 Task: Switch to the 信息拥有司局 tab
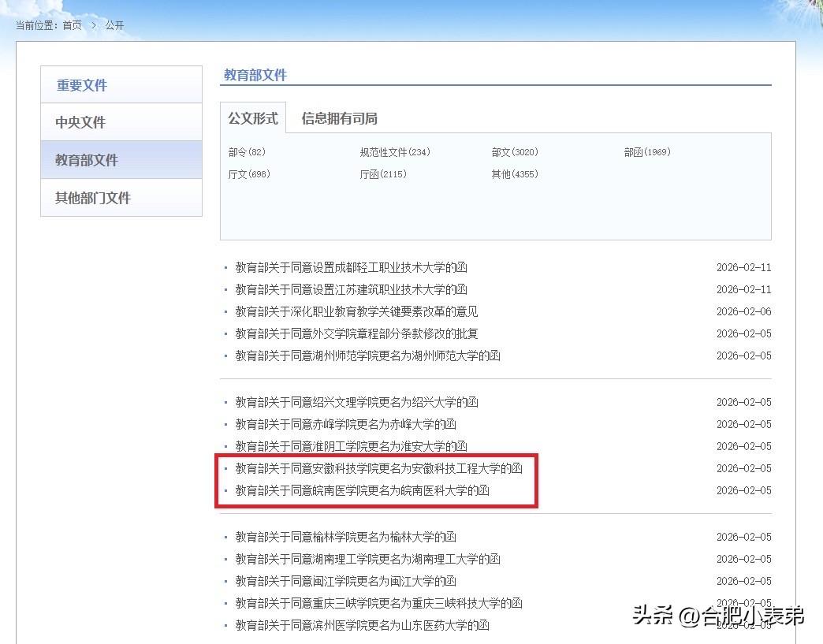pyautogui.click(x=339, y=118)
